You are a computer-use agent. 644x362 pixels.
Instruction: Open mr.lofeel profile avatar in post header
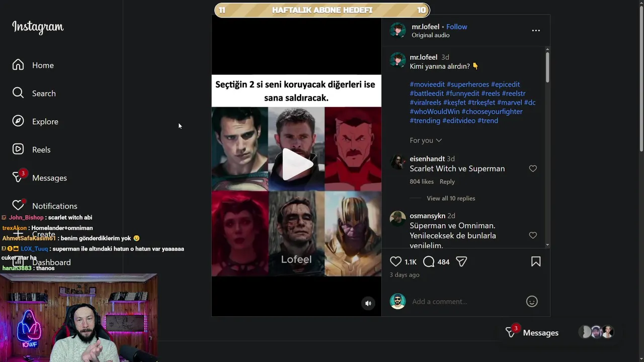point(398,30)
